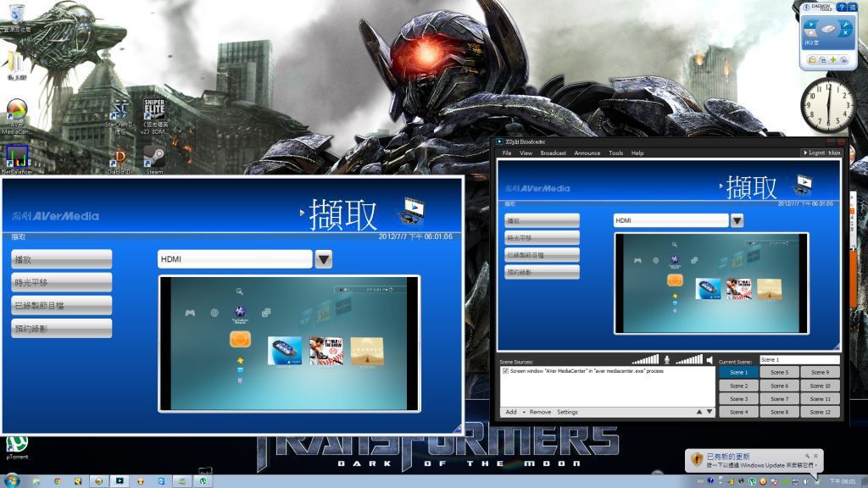
Task: Click the 預約錄影 button in AVerMedia
Action: 61,328
